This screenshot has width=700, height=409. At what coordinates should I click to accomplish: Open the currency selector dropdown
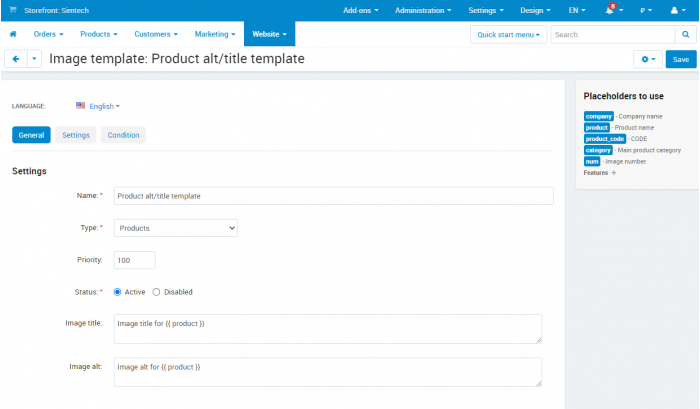[x=646, y=10]
